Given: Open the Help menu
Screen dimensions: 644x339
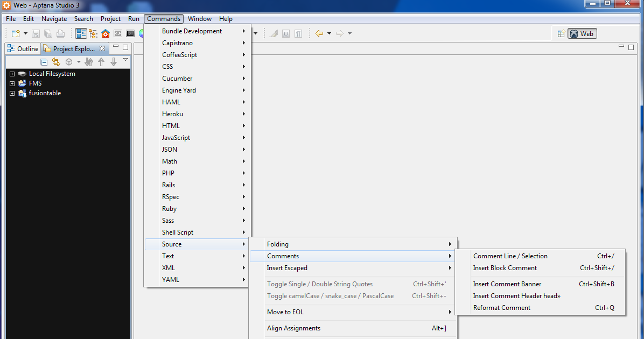Looking at the screenshot, I should point(226,19).
